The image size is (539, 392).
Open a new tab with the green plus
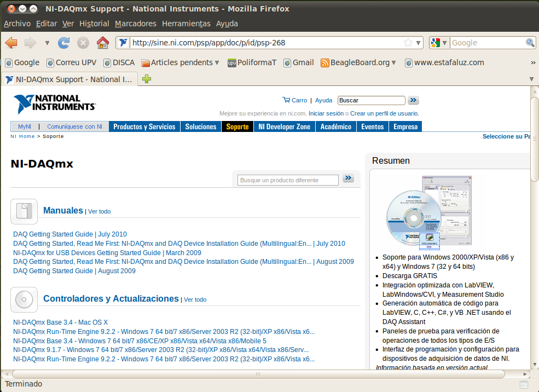(147, 79)
